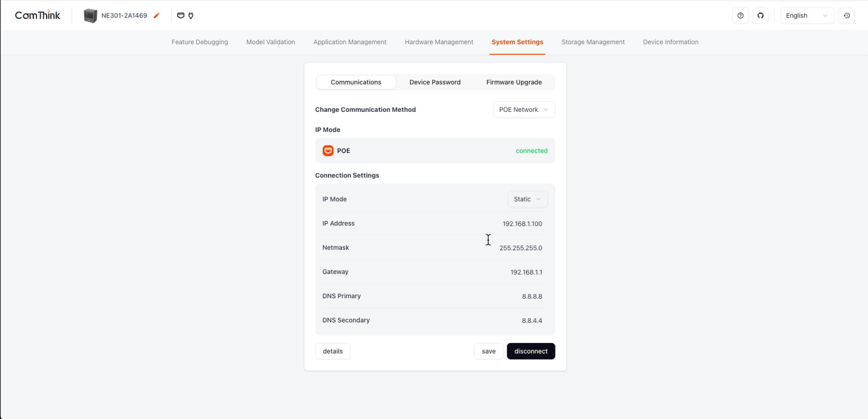This screenshot has width=868, height=419.
Task: Click the save button
Action: [488, 351]
